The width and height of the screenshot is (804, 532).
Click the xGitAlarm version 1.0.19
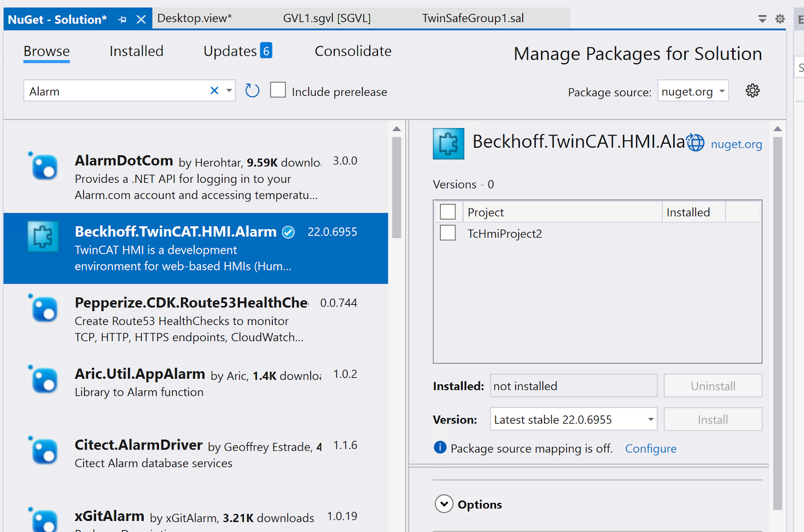pyautogui.click(x=342, y=516)
